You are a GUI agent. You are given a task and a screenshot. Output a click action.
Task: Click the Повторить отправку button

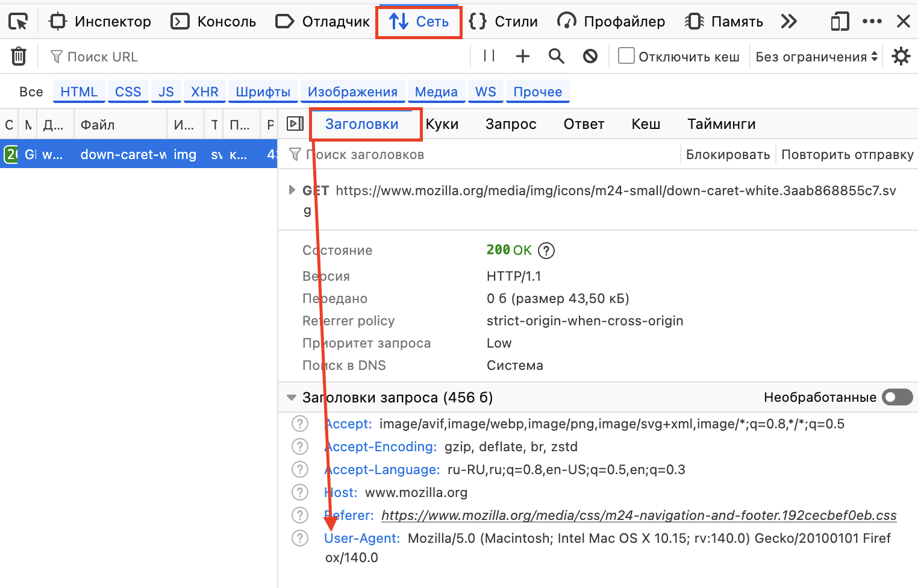(x=846, y=154)
